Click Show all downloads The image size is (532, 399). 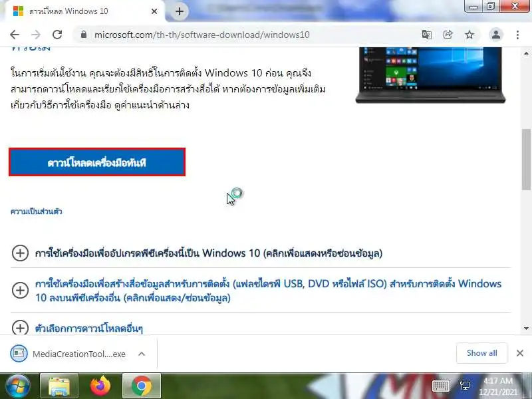[481, 353]
